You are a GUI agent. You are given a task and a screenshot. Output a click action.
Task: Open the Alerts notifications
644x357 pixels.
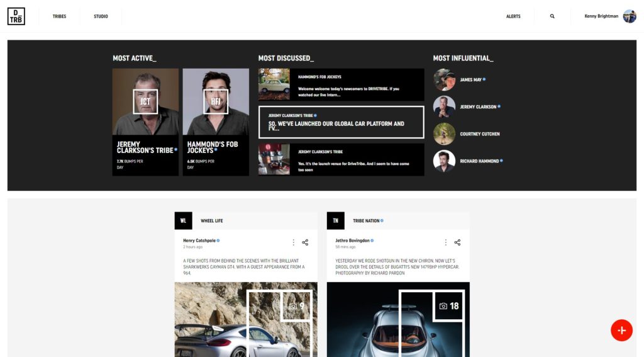pyautogui.click(x=513, y=16)
